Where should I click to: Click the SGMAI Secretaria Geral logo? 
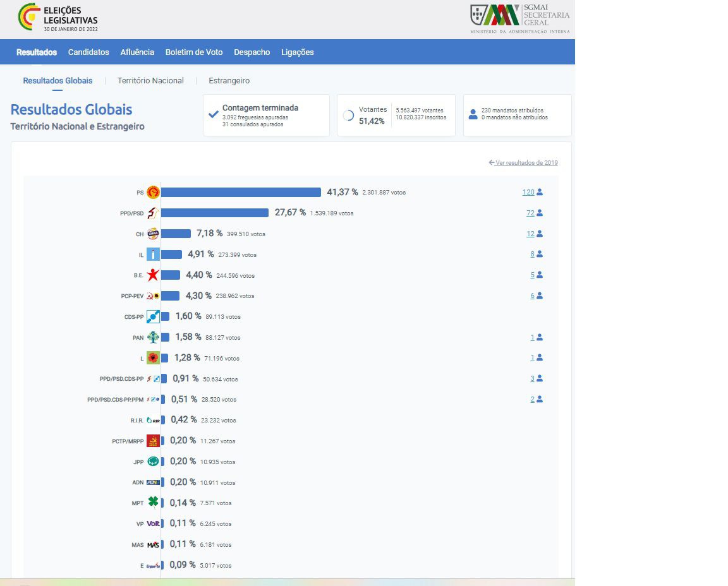pos(519,18)
